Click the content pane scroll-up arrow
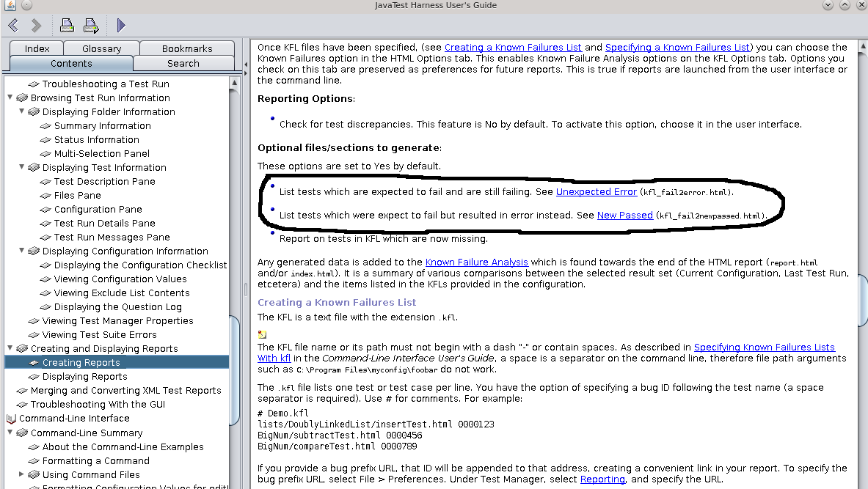 [x=862, y=45]
